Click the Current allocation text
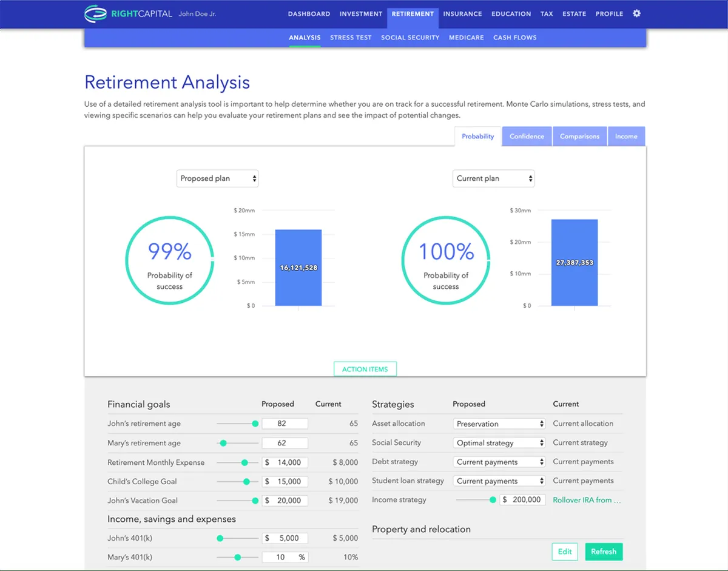This screenshot has height=571, width=728. (x=583, y=424)
